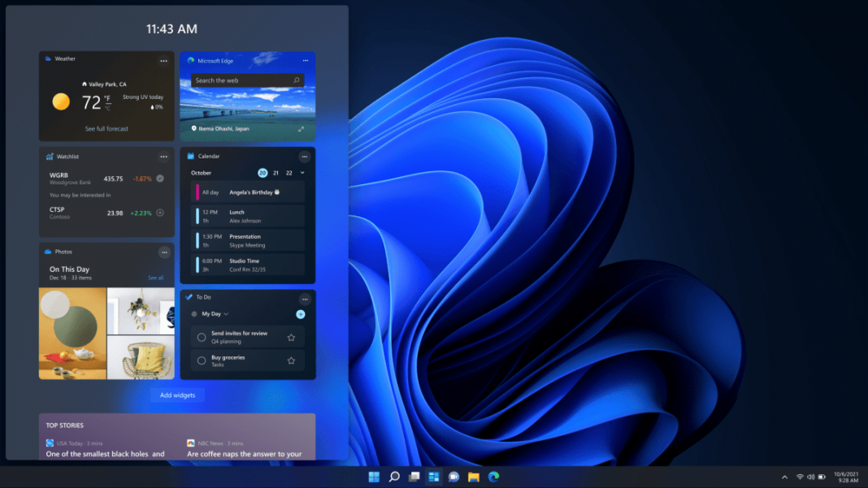
Task: Expand hidden icons in the system tray
Action: click(783, 477)
